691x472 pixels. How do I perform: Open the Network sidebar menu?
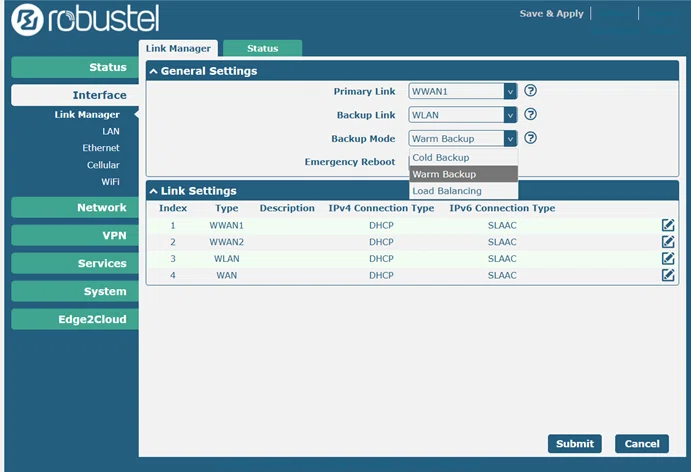tap(75, 208)
